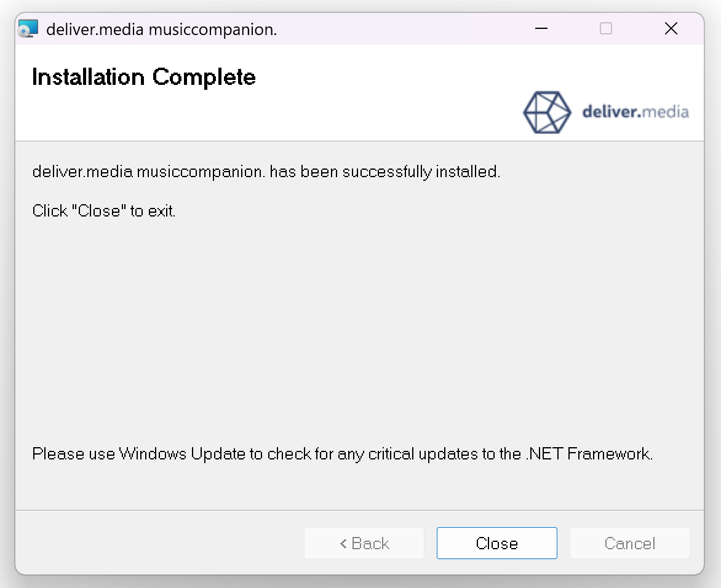Viewport: 721px width, 588px height.
Task: Click the Close button to exit setup
Action: pyautogui.click(x=496, y=543)
